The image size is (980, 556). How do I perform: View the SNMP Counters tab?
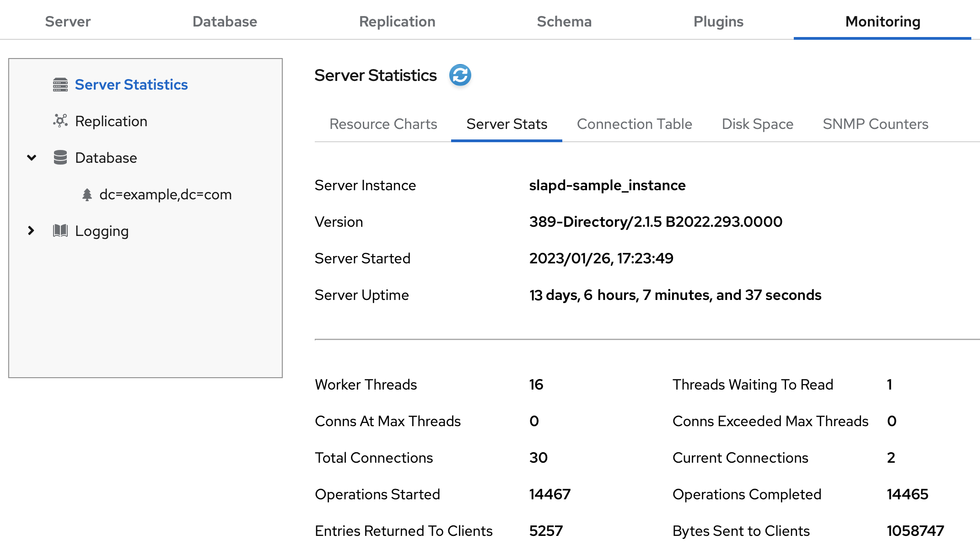(x=875, y=124)
